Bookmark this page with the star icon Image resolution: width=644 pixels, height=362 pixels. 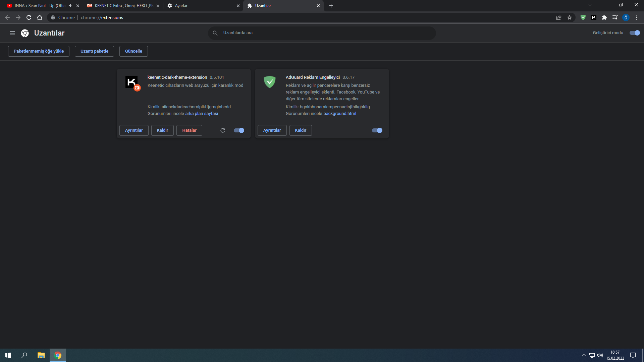pyautogui.click(x=570, y=17)
